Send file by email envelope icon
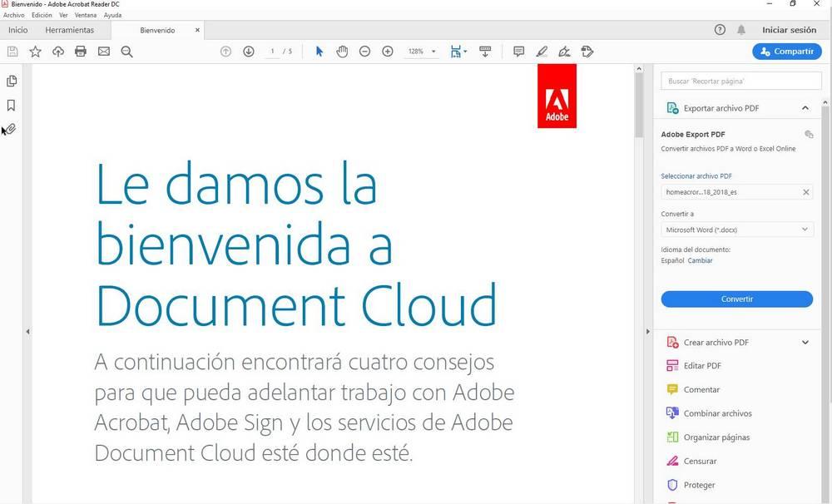Image resolution: width=832 pixels, height=504 pixels. click(x=104, y=52)
